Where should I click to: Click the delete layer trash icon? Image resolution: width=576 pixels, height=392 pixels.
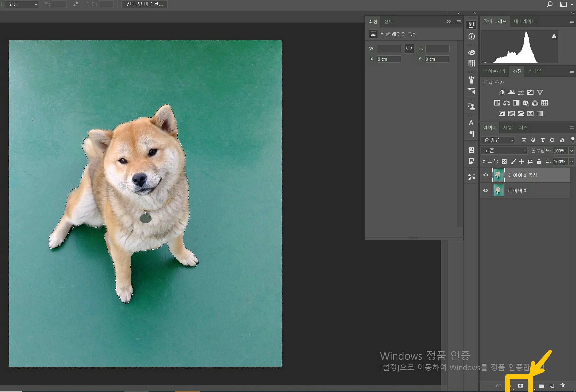tap(562, 386)
